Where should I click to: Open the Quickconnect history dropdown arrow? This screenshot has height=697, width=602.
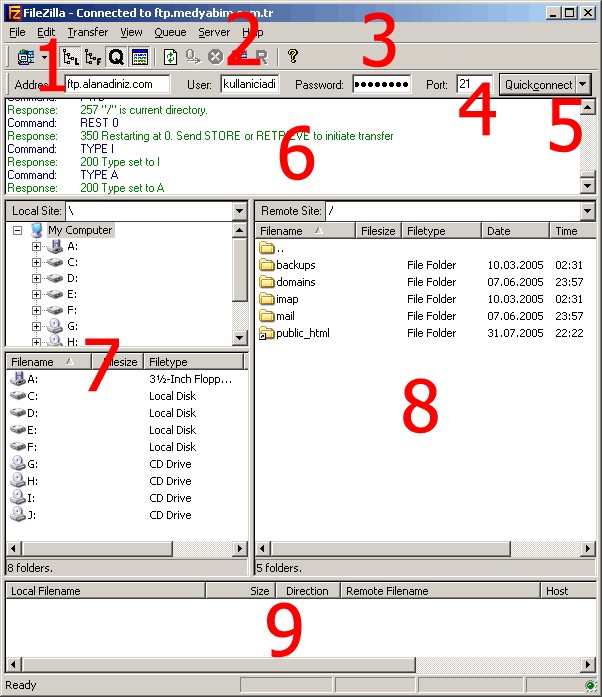(x=584, y=85)
